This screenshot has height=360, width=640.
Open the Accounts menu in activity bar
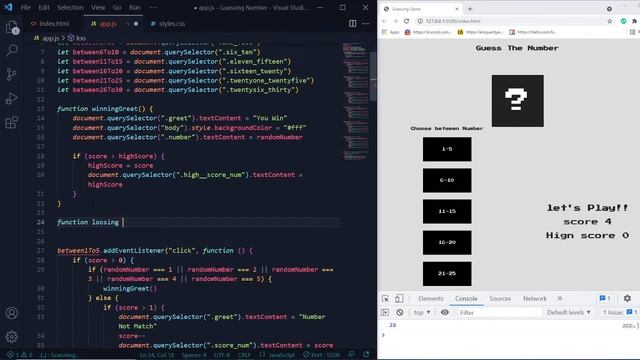[12, 313]
